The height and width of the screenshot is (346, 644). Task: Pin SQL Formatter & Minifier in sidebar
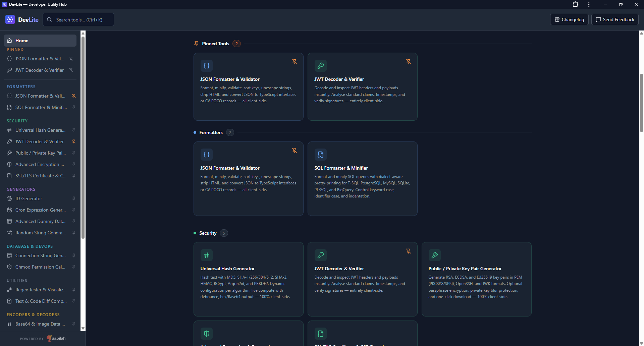pos(74,107)
